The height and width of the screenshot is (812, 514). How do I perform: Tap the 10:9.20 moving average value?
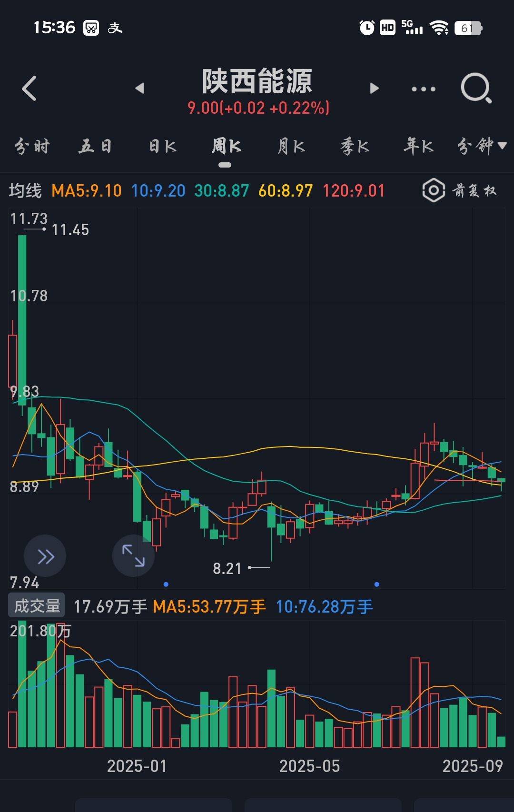(x=158, y=191)
